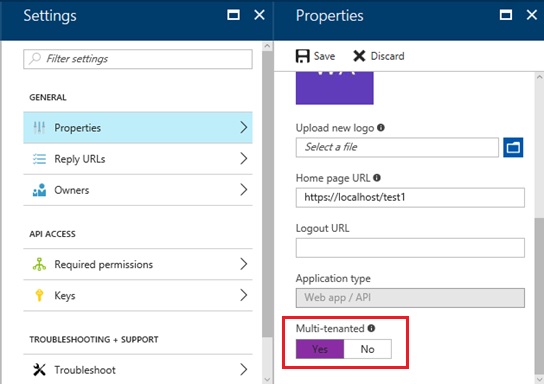Expand Reply URLs chevron arrow
Screen dimensions: 544x384
(244, 159)
